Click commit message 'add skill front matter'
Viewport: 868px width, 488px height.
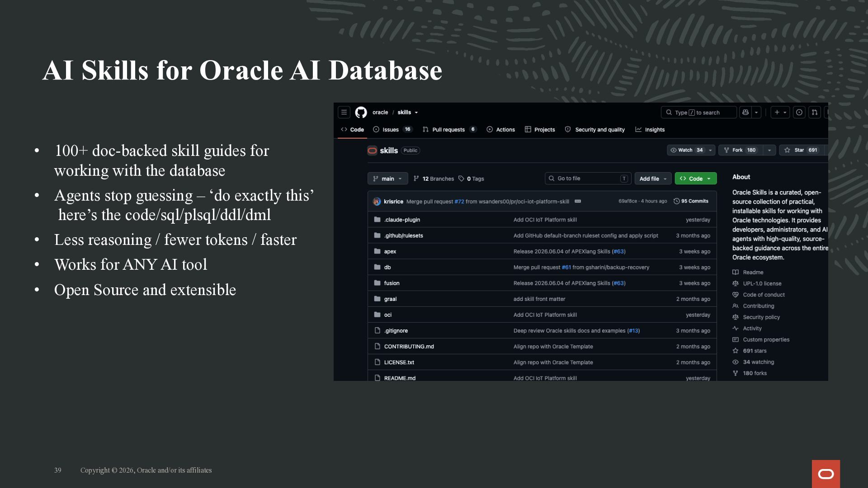(539, 299)
